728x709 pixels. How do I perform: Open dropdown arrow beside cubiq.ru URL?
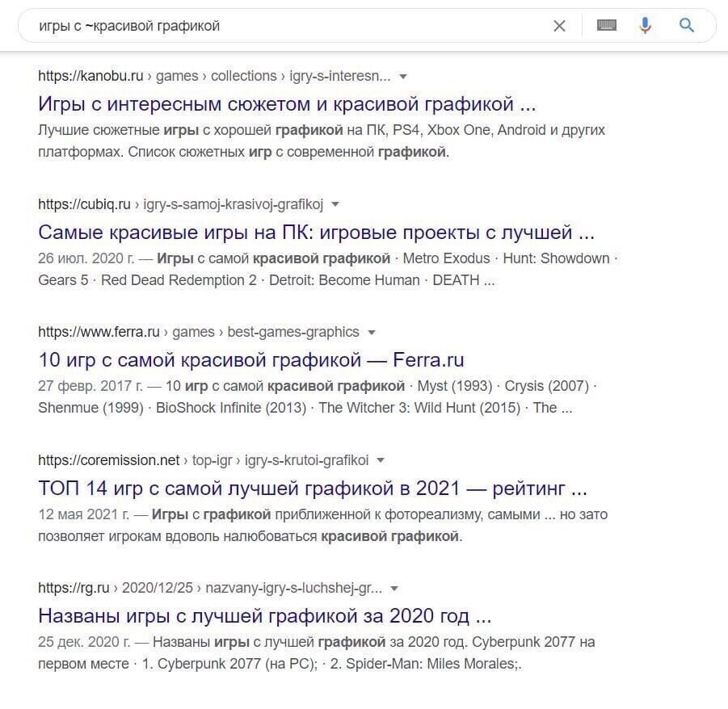(x=335, y=204)
